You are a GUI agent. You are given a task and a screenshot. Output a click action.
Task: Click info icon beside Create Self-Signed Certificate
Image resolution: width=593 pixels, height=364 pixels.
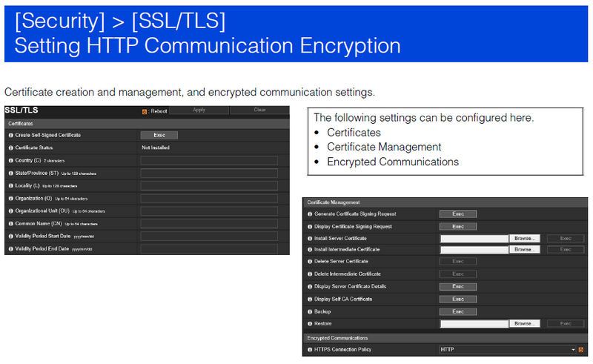[11, 136]
